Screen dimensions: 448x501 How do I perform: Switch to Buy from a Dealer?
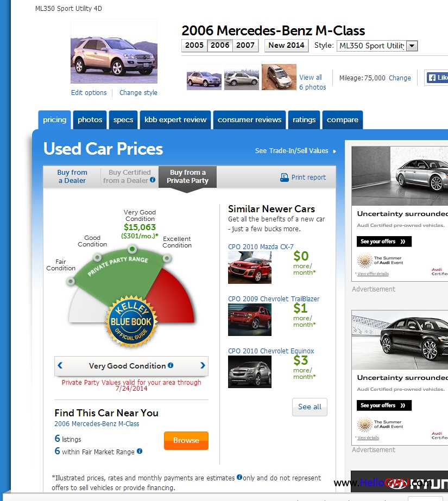[72, 176]
